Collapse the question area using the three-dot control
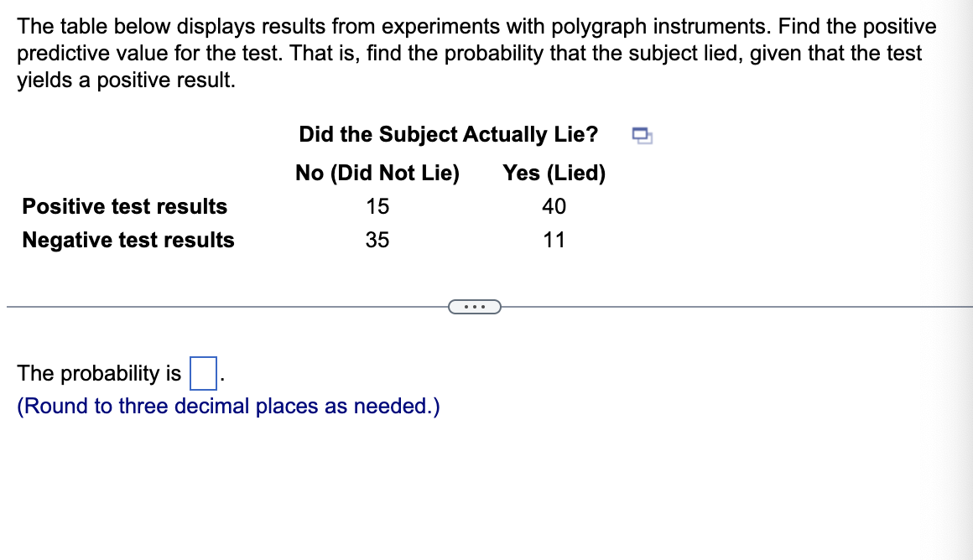The width and height of the screenshot is (973, 560). pyautogui.click(x=476, y=307)
